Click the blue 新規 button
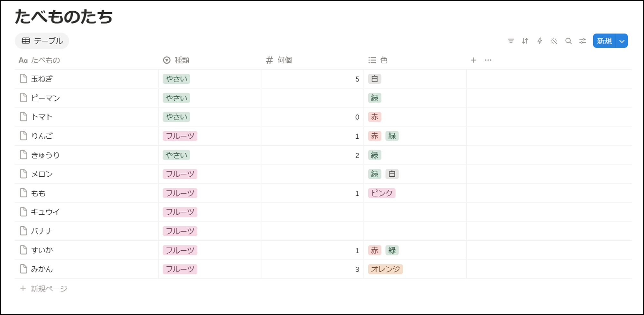644x315 pixels. 604,41
